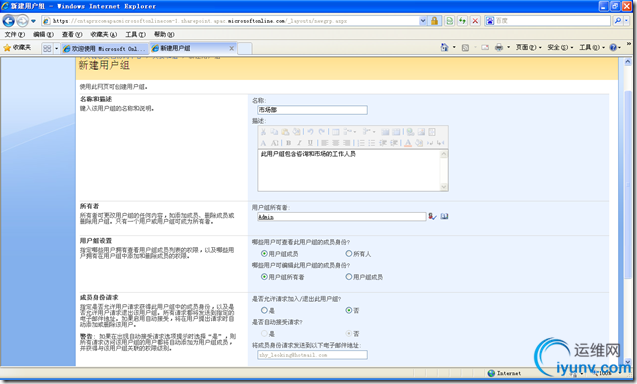Screen dimensions: 637x384
Task: Click the Home icon in command bar
Action: pyautogui.click(x=444, y=48)
